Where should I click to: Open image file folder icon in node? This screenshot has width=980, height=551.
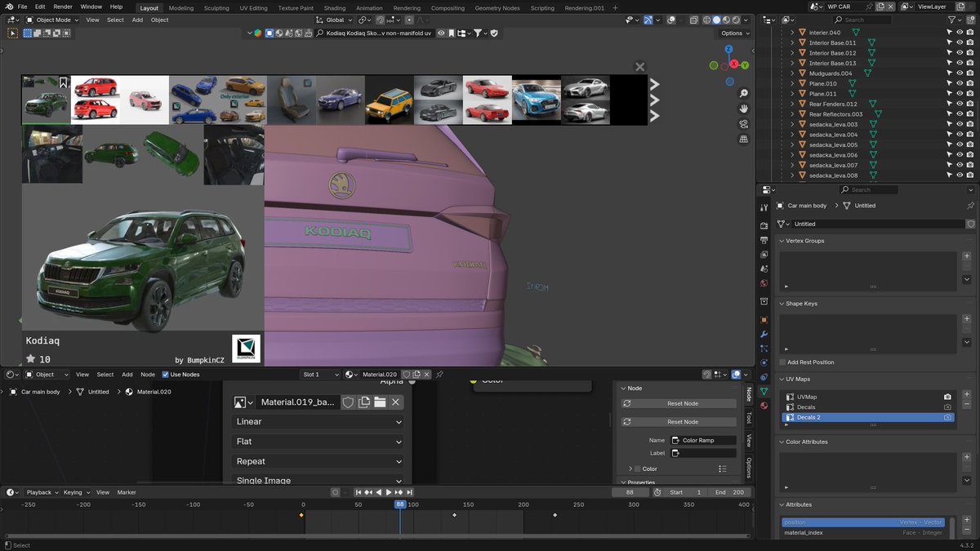380,402
